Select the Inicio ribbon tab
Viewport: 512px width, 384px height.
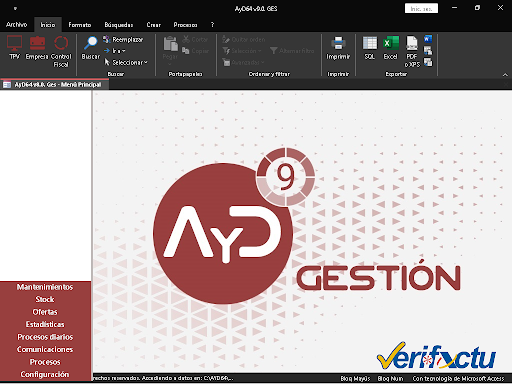(48, 25)
